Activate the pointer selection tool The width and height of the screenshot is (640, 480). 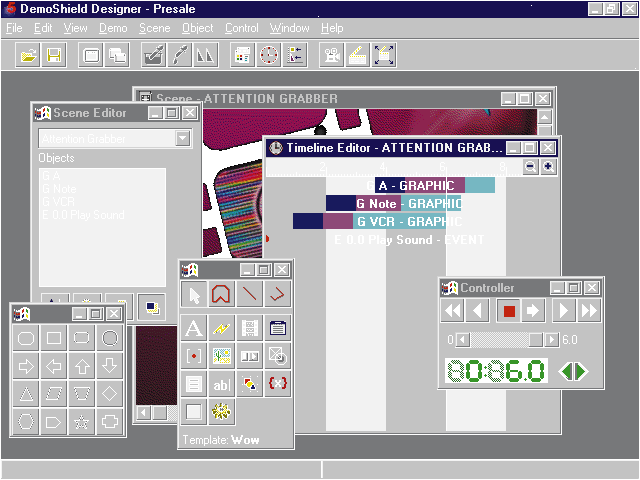[x=194, y=295]
